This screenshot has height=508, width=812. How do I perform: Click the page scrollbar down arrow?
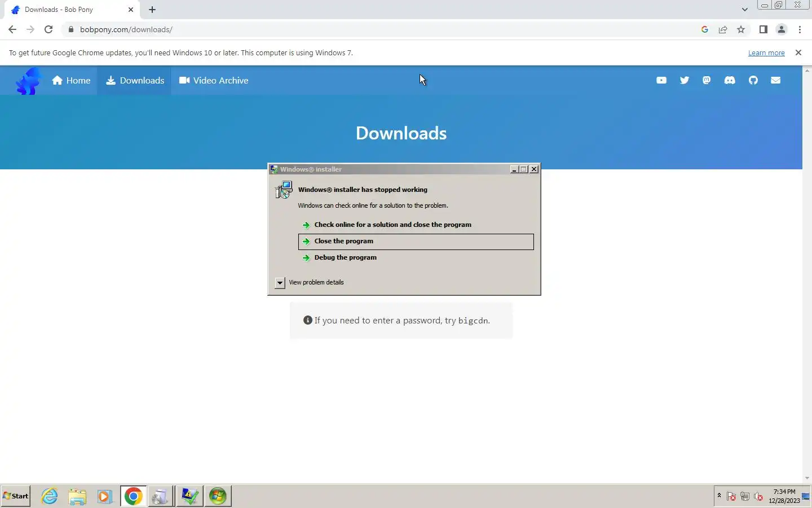click(807, 478)
